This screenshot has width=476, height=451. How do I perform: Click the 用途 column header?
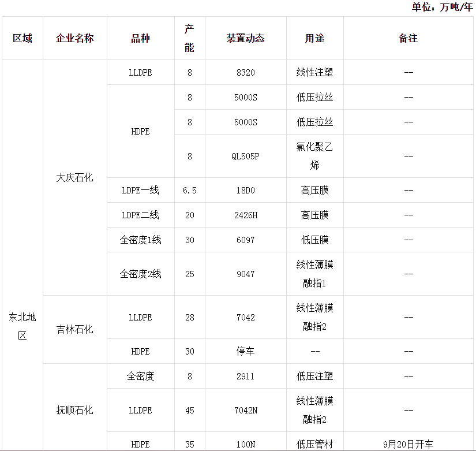tap(315, 38)
